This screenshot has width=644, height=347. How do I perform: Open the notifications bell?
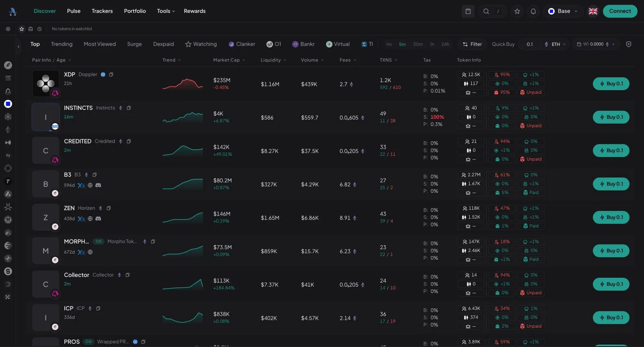coord(533,11)
